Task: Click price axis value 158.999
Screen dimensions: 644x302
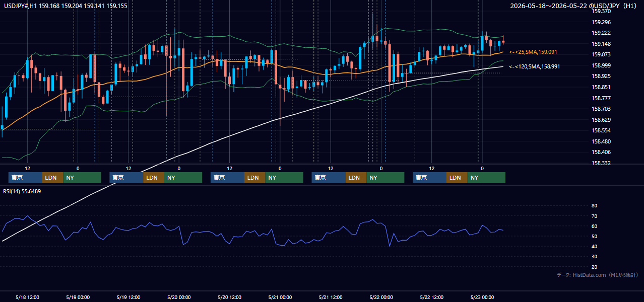Action: click(601, 65)
